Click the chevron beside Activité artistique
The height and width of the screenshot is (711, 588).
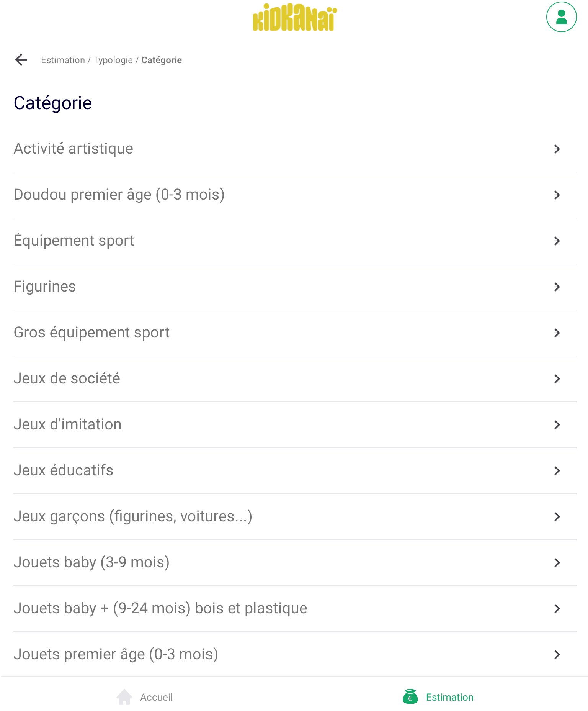tap(557, 149)
